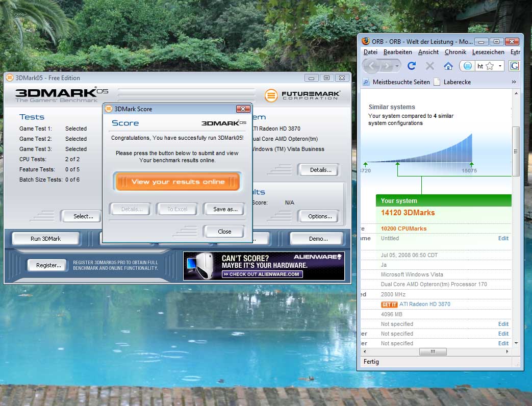Open the Extras menu in Firefox
This screenshot has height=406, width=532.
[x=515, y=52]
